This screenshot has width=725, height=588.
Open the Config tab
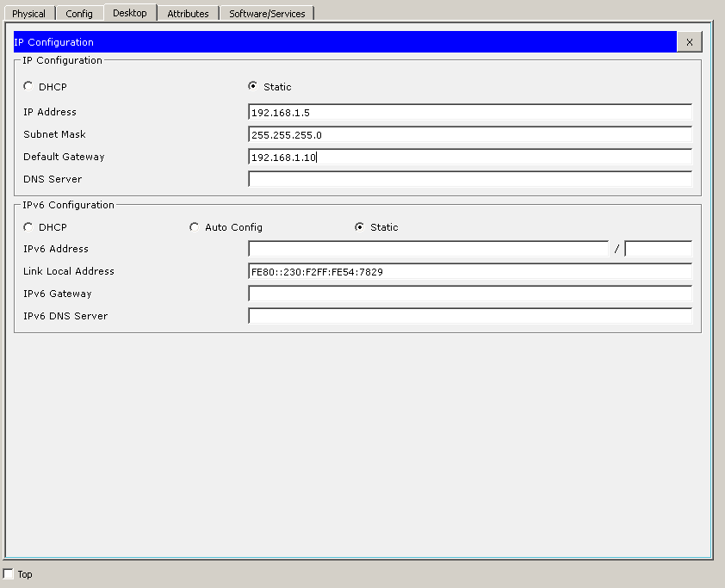click(79, 14)
